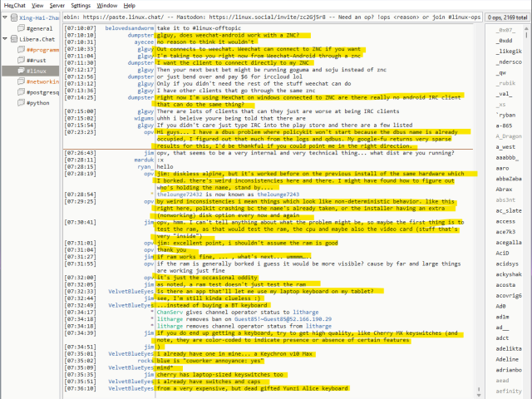Switch to the #networking channel
This screenshot has height=399, width=532.
[42, 81]
